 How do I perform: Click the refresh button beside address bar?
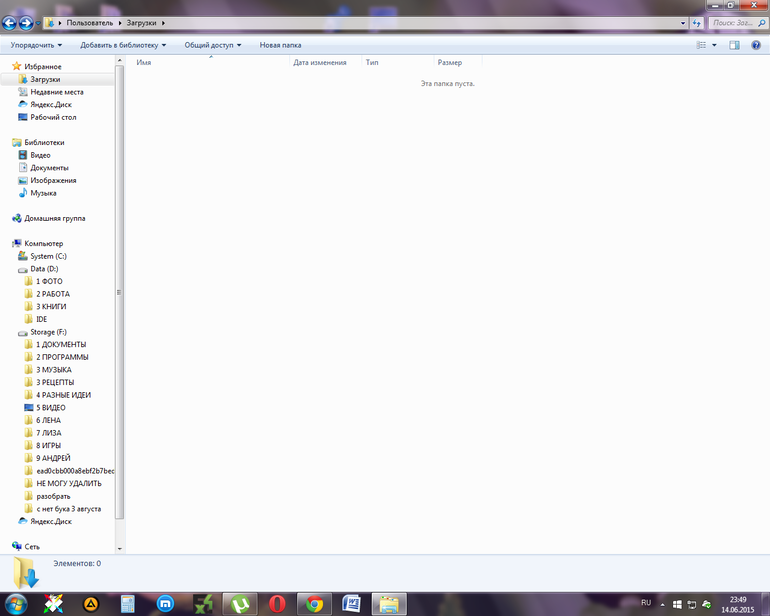click(696, 23)
